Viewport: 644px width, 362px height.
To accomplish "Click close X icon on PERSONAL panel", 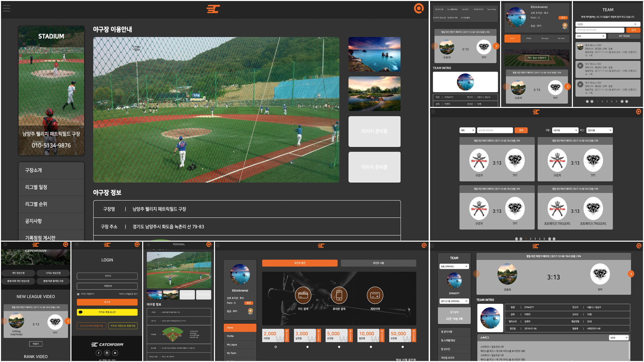I will click(149, 245).
